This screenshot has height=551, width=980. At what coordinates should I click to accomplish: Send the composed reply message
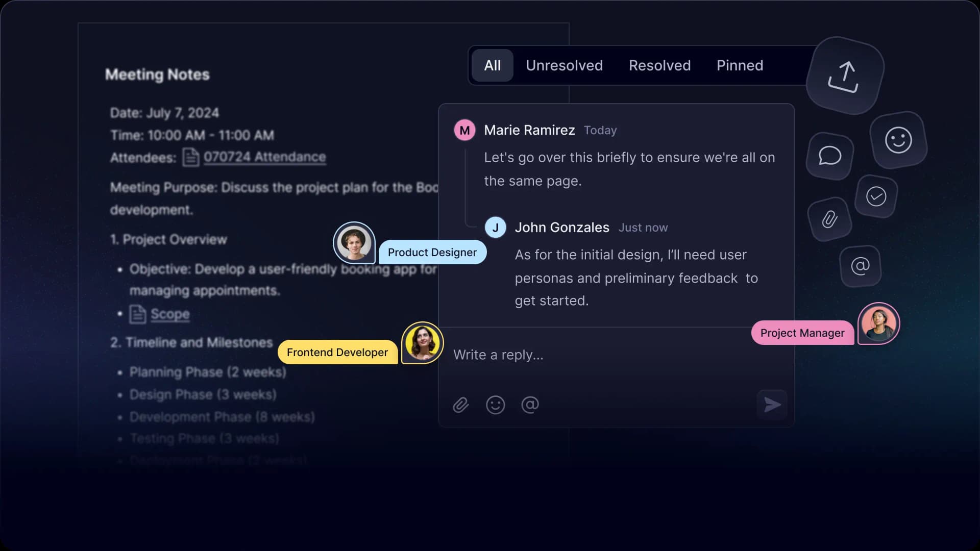point(771,405)
